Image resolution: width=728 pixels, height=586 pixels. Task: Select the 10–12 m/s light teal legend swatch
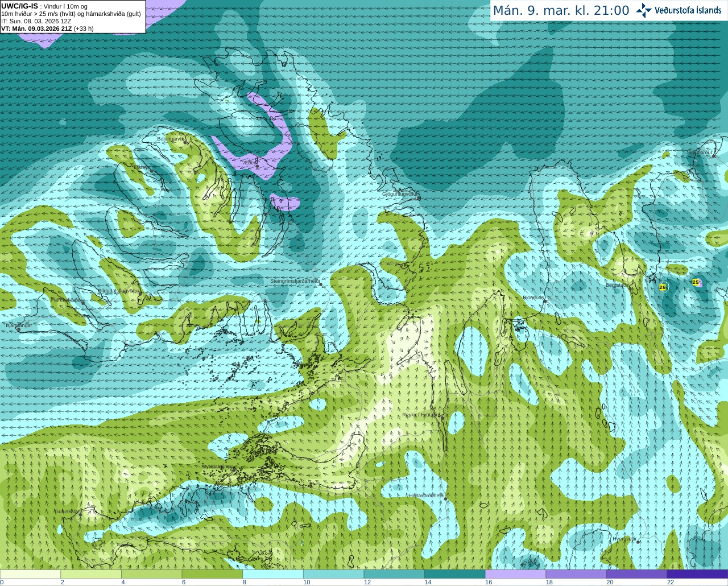(x=333, y=574)
